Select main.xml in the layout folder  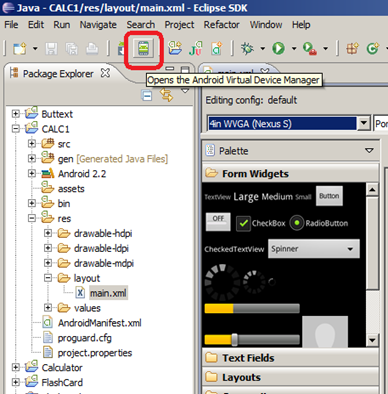tap(108, 293)
